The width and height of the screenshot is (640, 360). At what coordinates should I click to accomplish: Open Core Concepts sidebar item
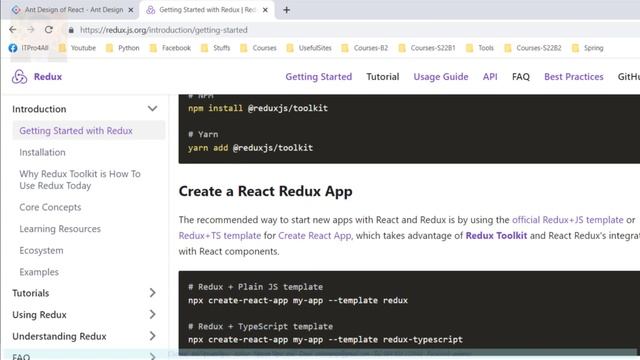(x=50, y=207)
